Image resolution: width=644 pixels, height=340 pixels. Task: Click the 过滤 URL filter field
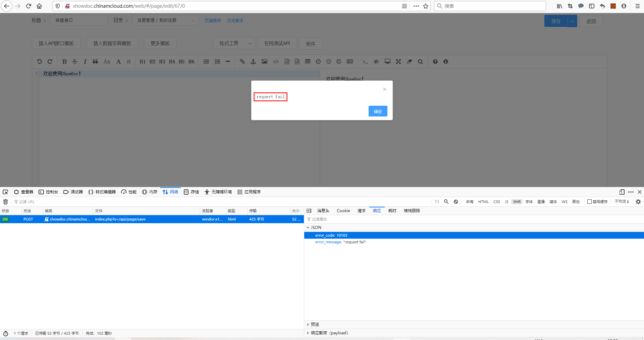pyautogui.click(x=221, y=202)
